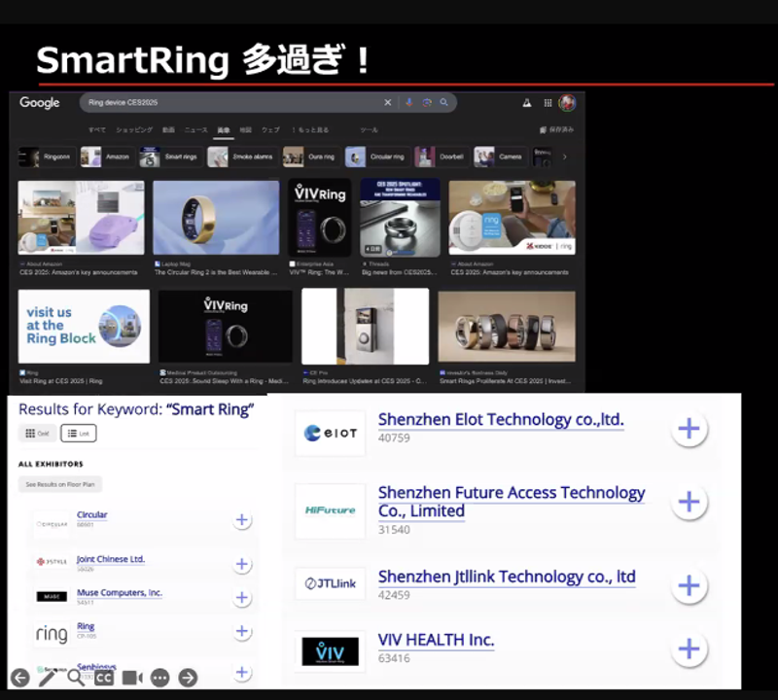Switch exhibitor results to Grid view

(x=37, y=433)
